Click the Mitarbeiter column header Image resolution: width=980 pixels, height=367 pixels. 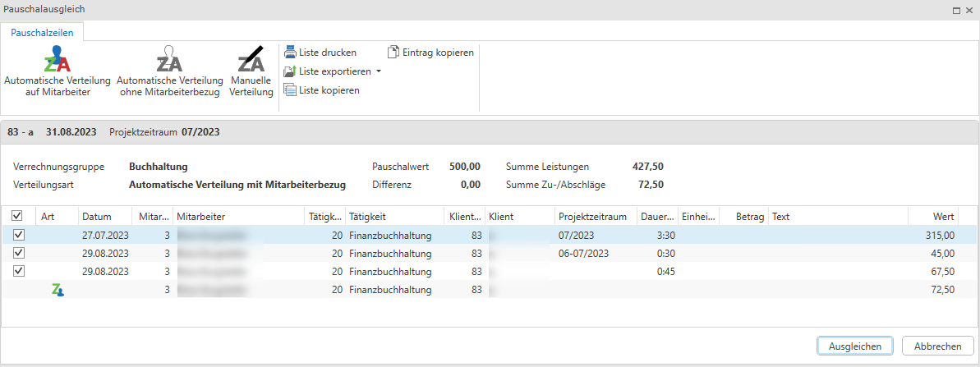pos(238,217)
